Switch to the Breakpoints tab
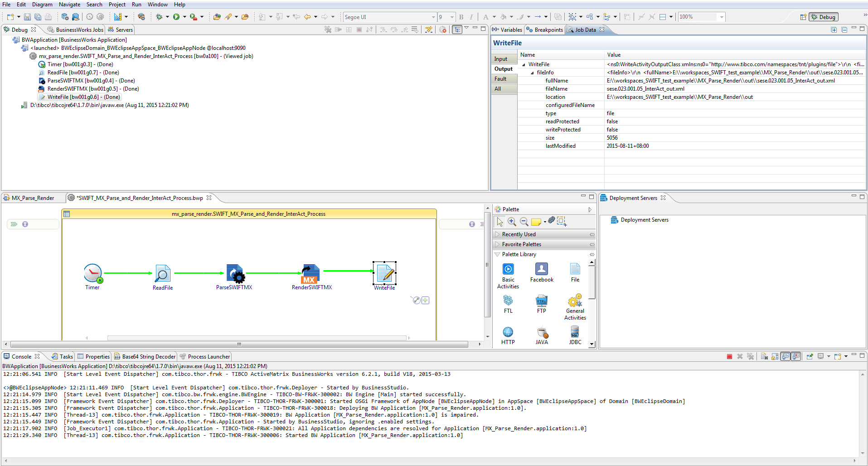 pyautogui.click(x=544, y=29)
